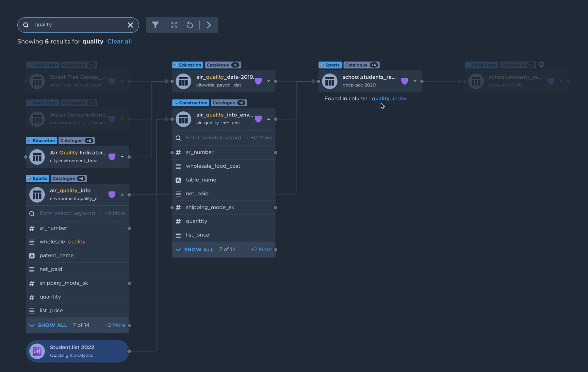
Task: Click SHOW ALL in air_quality_info column list
Action: (52, 325)
